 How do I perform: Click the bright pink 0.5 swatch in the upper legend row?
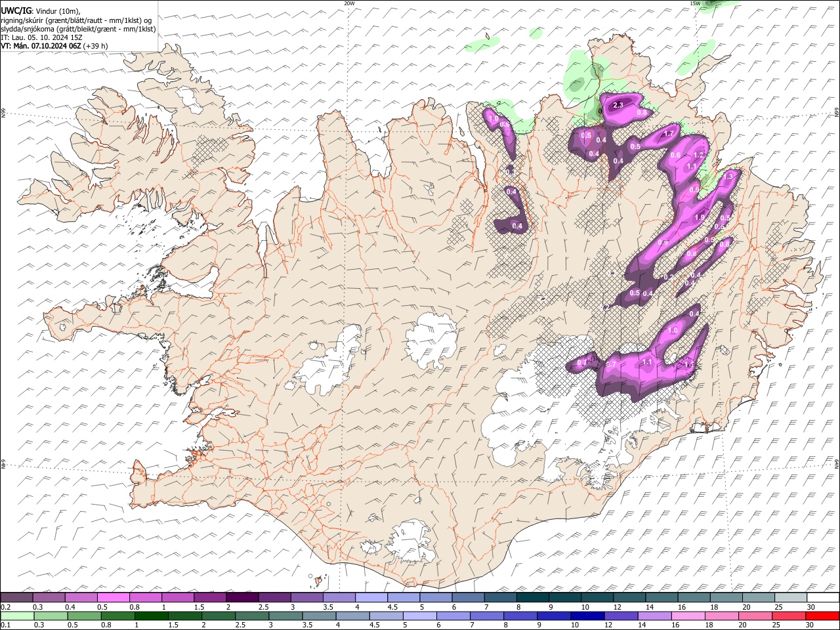pos(114,597)
